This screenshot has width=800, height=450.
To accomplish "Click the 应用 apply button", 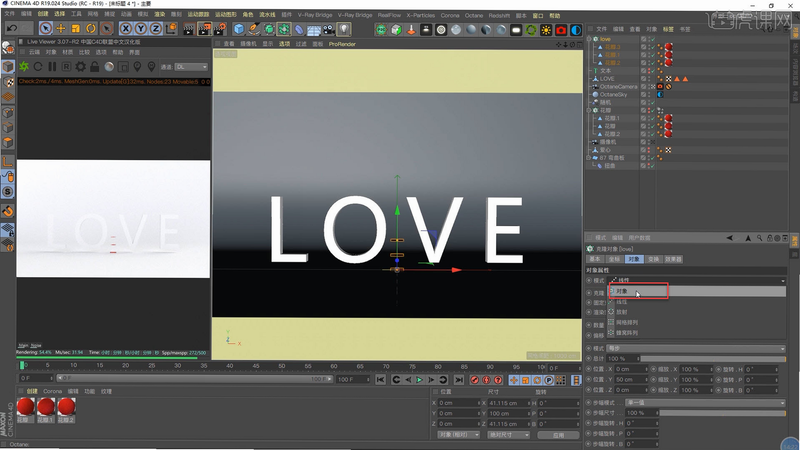I will tap(558, 435).
